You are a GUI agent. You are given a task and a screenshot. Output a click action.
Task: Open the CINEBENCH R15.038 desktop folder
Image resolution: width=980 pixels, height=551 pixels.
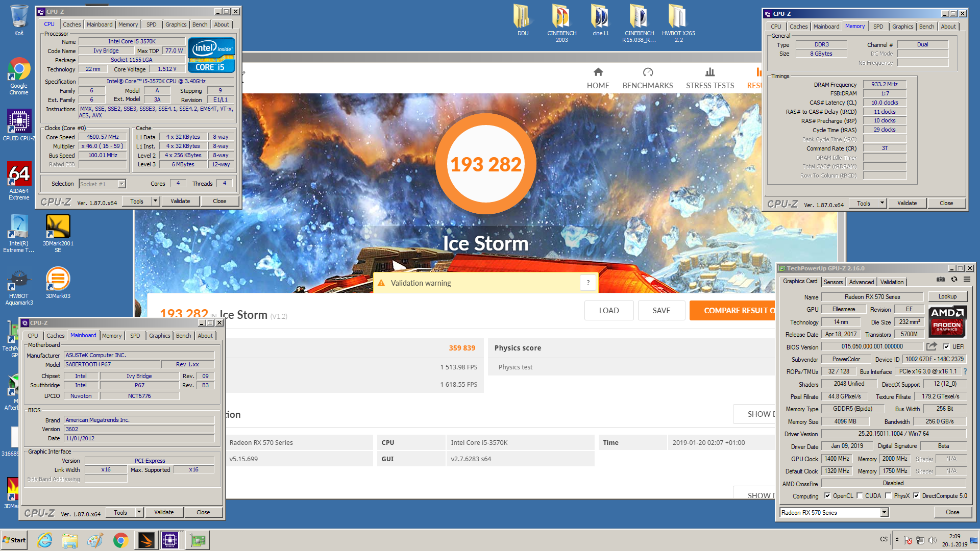[x=639, y=23]
